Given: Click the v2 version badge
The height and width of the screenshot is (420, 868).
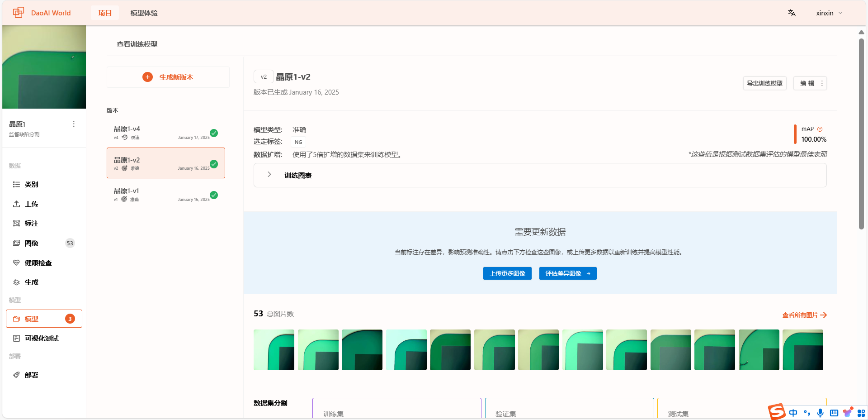Looking at the screenshot, I should [264, 77].
